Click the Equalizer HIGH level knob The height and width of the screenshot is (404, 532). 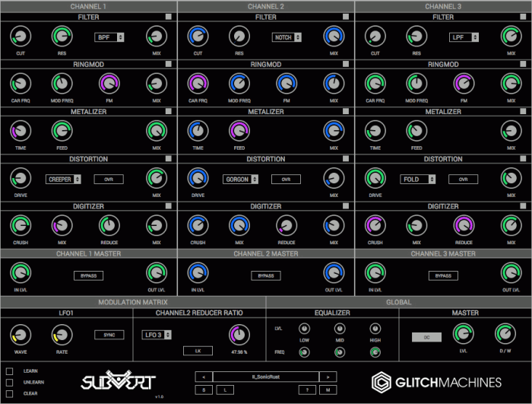coord(375,329)
